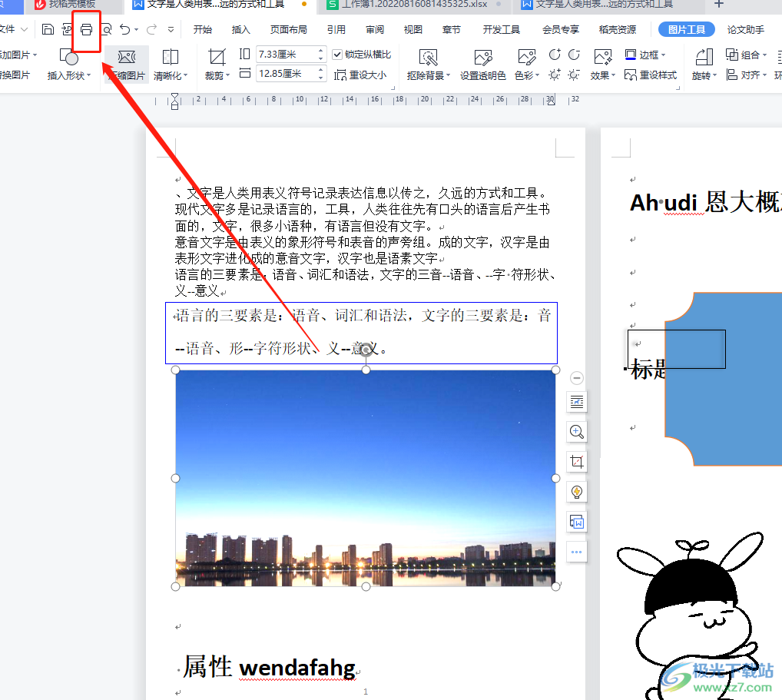Screen dimensions: 782x700
Task: Open the customize quick access toolbar dropdown
Action: [171, 29]
